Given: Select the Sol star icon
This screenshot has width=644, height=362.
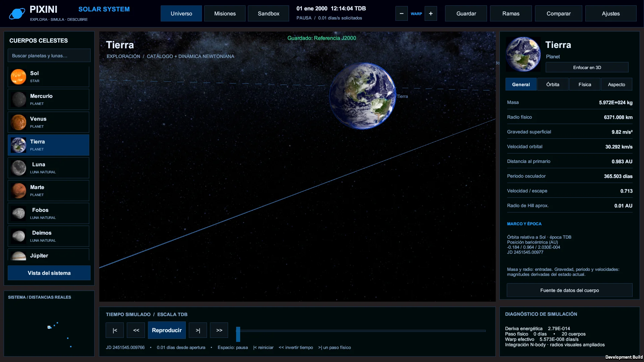Looking at the screenshot, I should click(18, 77).
